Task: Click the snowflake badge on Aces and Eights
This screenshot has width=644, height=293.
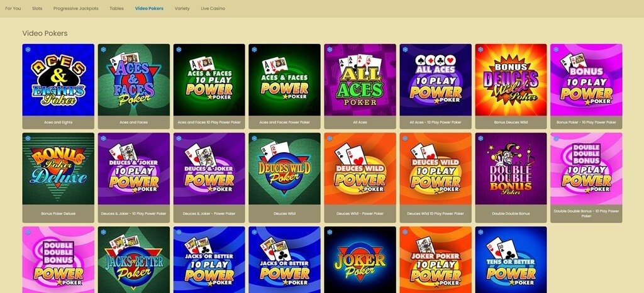Action: (28, 50)
